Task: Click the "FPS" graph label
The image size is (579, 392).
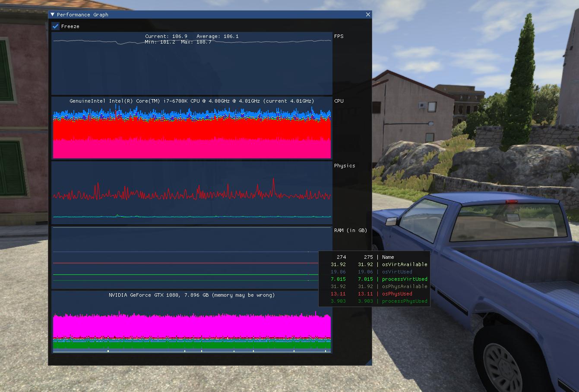Action: [339, 36]
